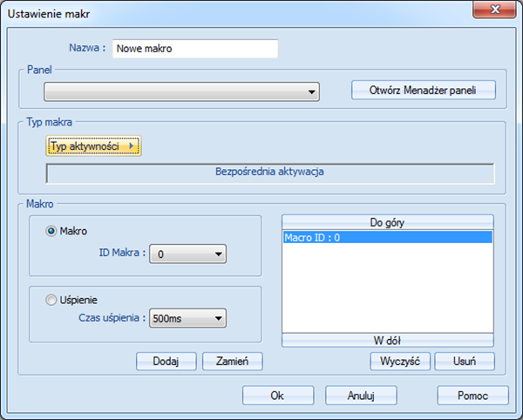Open help with the Pomoc button

coord(473,396)
